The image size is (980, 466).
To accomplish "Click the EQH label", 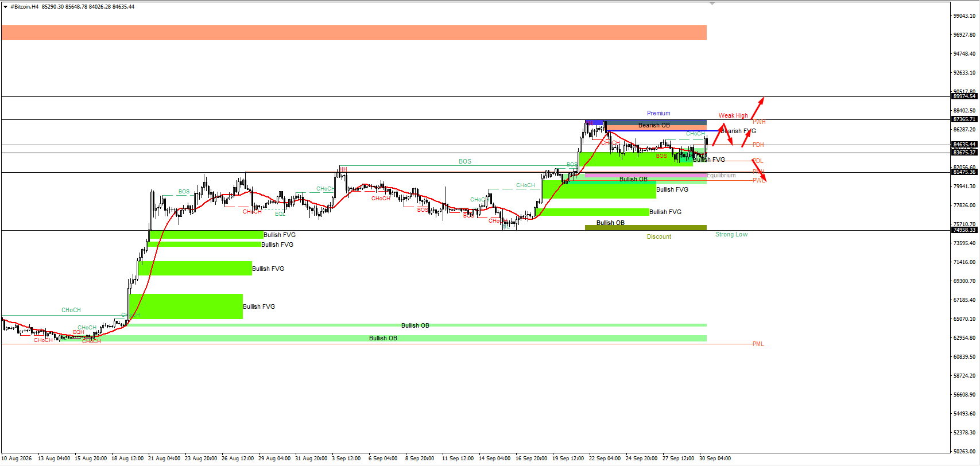I will (x=78, y=332).
